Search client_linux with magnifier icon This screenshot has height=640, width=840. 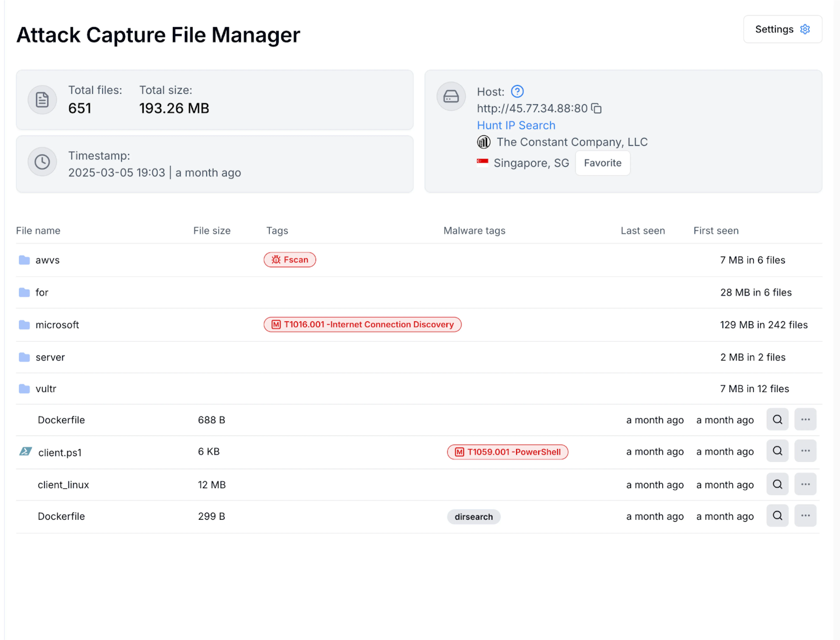click(778, 484)
